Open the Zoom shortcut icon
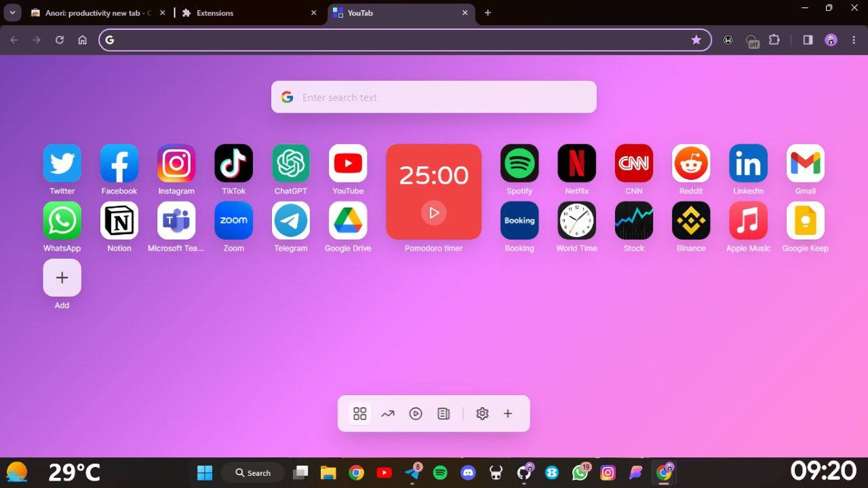Image resolution: width=868 pixels, height=488 pixels. (x=233, y=221)
